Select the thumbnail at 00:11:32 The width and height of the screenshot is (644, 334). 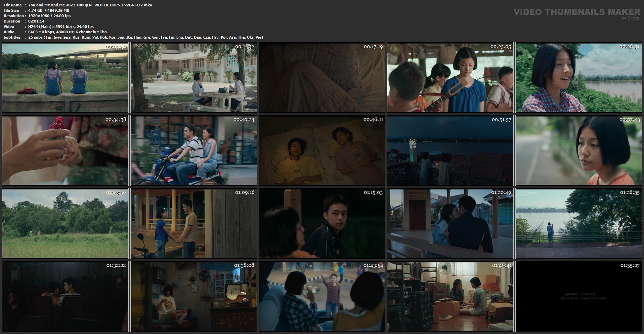point(194,78)
